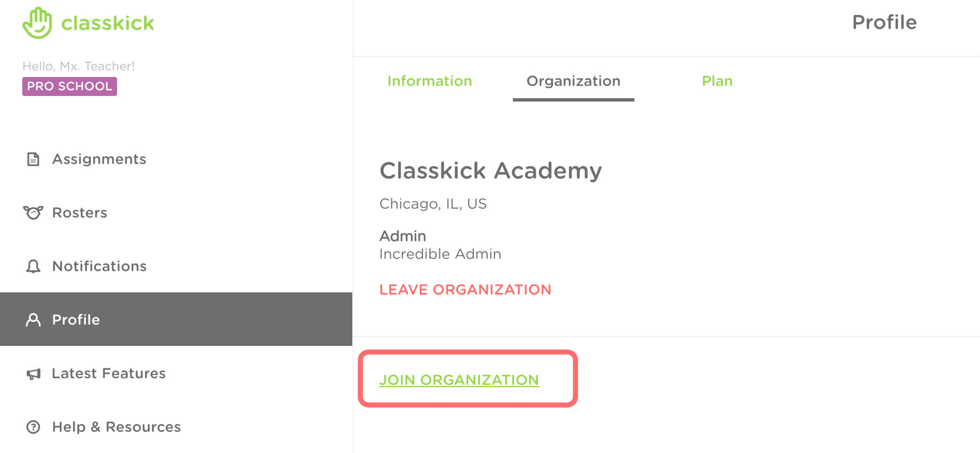Click the Classkick hand logo icon

(x=37, y=23)
